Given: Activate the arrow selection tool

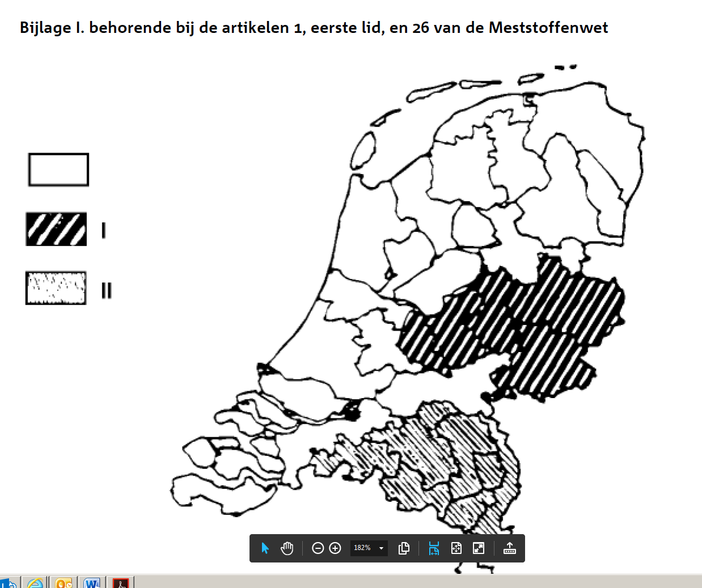Looking at the screenshot, I should (x=265, y=548).
